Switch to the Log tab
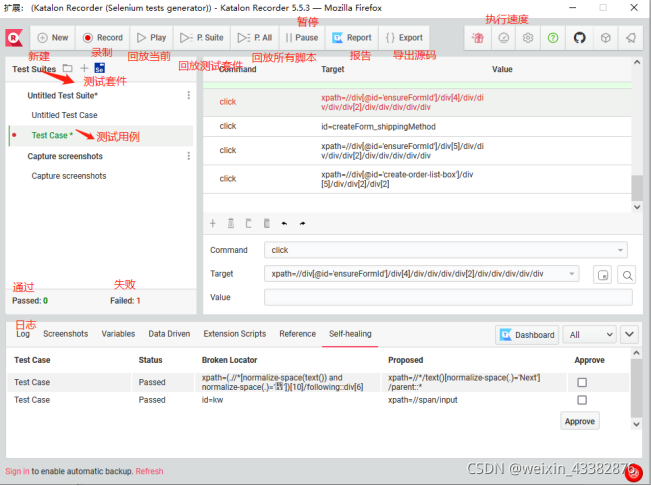 point(23,335)
